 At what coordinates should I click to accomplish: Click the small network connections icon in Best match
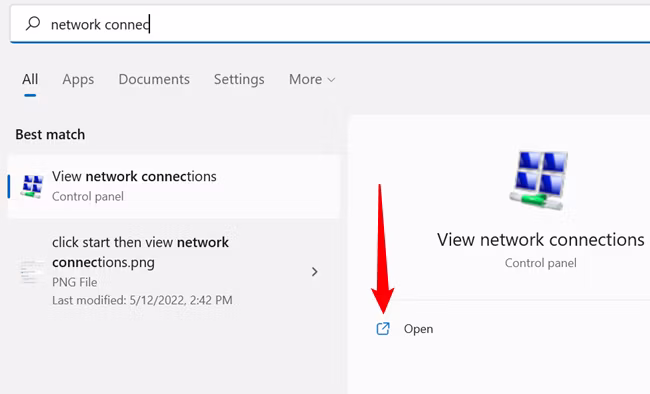[32, 186]
